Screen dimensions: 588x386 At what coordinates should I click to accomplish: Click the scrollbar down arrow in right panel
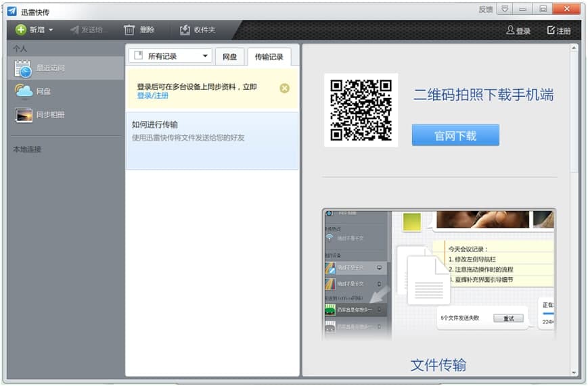tap(574, 372)
